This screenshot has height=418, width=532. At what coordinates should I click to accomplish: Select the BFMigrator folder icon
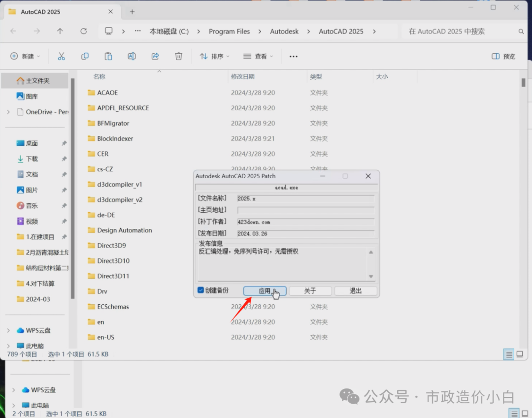91,123
